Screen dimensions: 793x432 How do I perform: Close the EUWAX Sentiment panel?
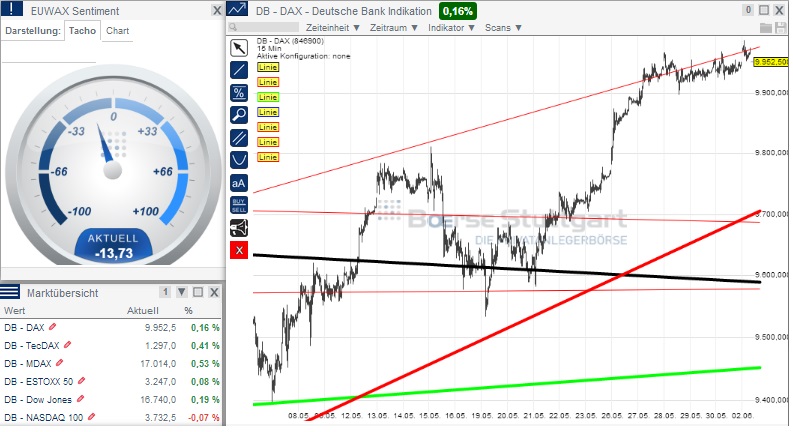click(216, 11)
